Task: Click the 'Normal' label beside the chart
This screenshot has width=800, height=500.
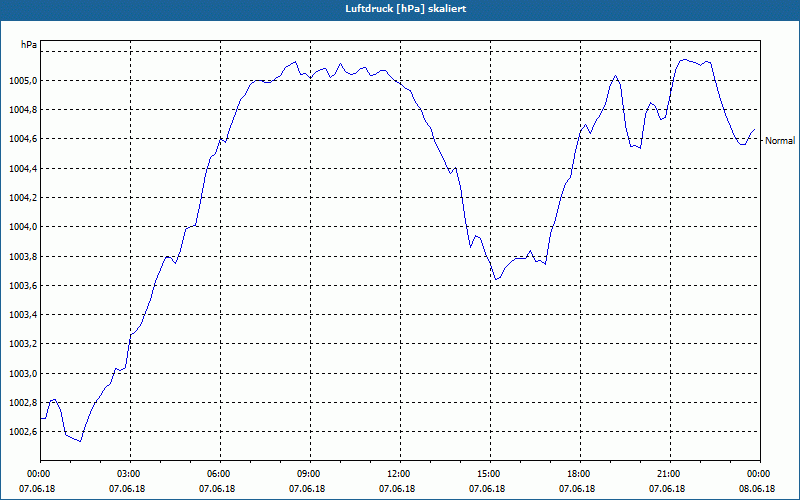Action: (x=780, y=140)
